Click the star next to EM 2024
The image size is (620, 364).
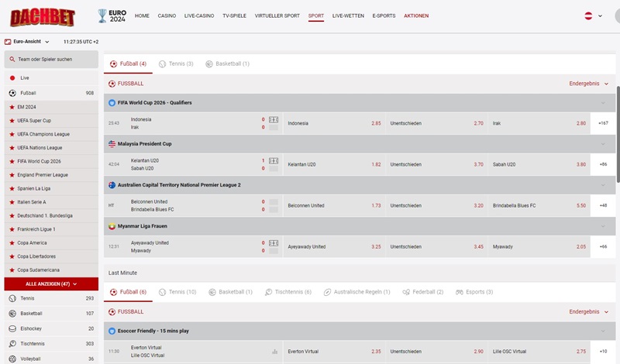click(12, 107)
